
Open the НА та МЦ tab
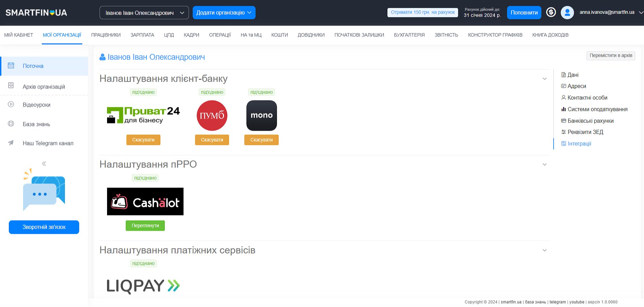(x=251, y=35)
